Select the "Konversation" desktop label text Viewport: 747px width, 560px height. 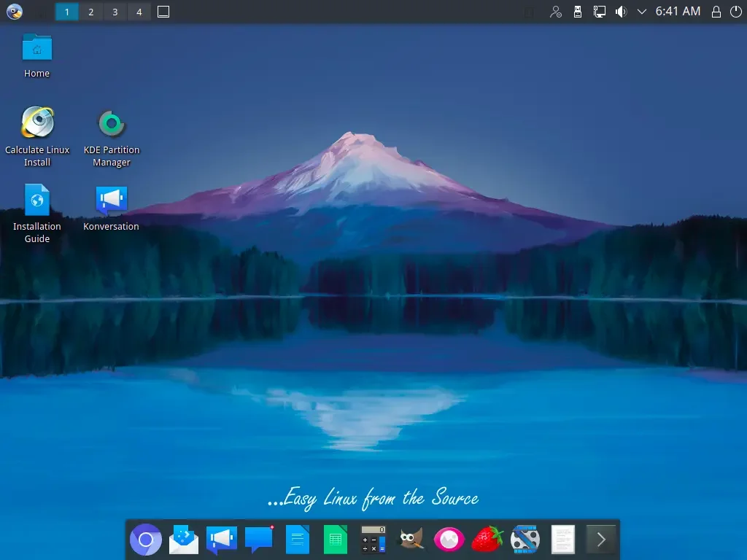click(x=111, y=226)
